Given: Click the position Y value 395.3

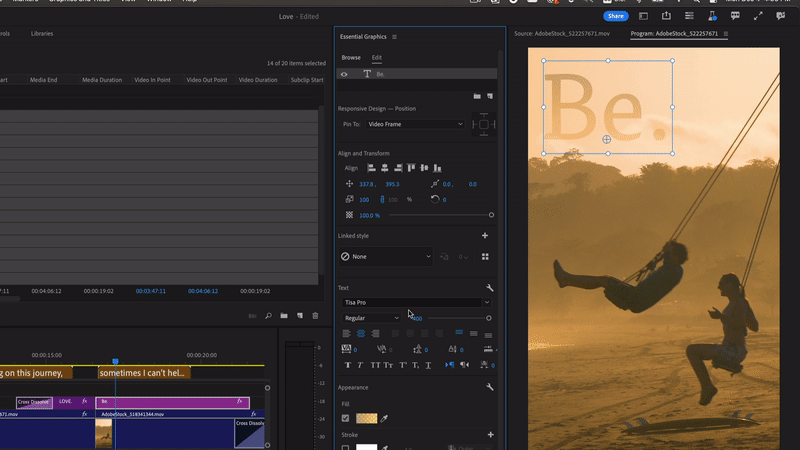Looking at the screenshot, I should (x=392, y=184).
